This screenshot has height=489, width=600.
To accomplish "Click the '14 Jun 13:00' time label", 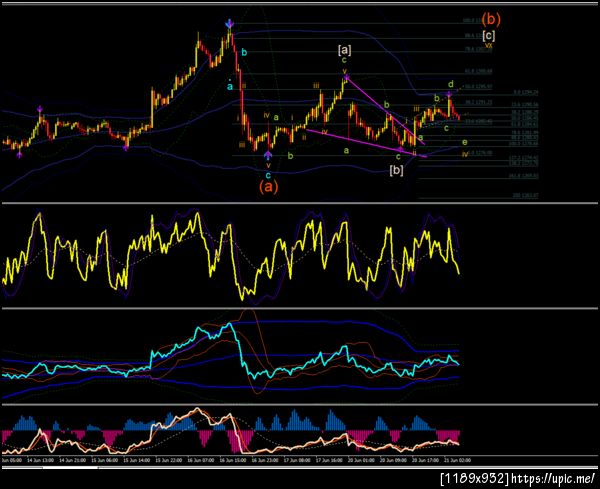I will [41, 460].
